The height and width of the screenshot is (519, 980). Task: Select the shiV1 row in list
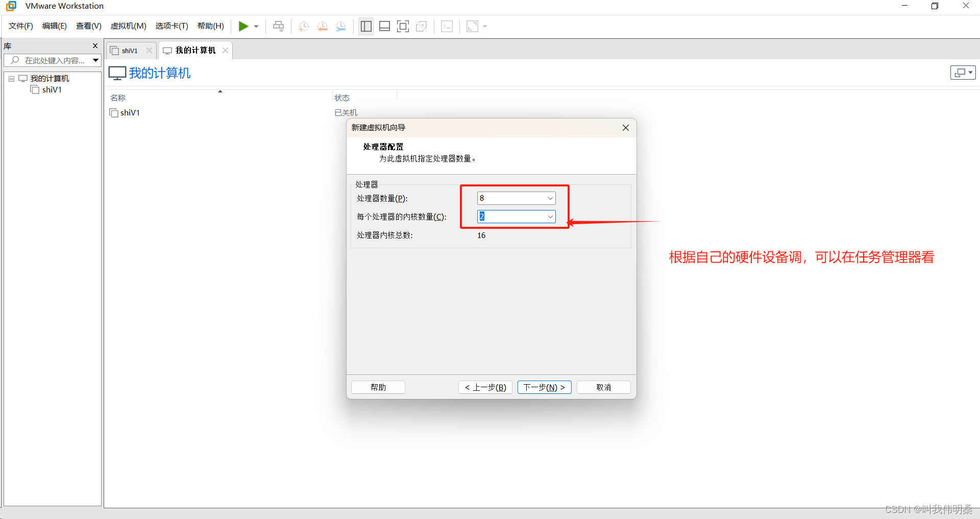pyautogui.click(x=130, y=112)
